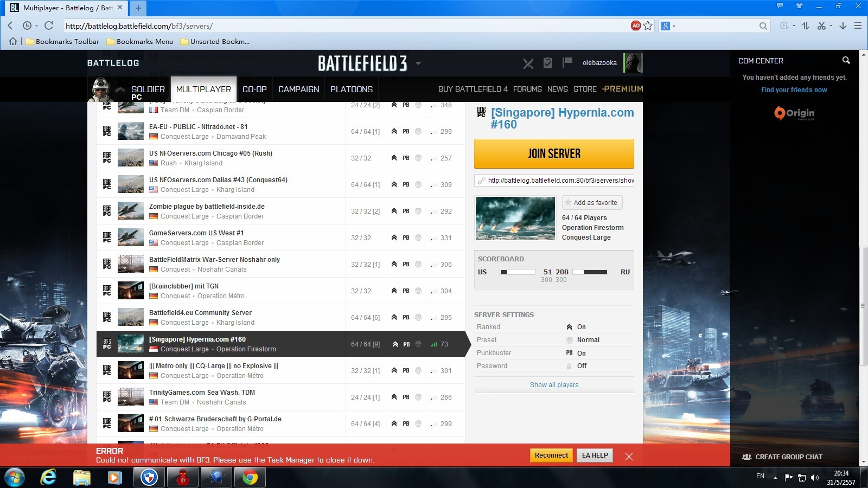Select TrinityGames.com Sea Wash. TDM server
868x488 pixels.
(280, 397)
